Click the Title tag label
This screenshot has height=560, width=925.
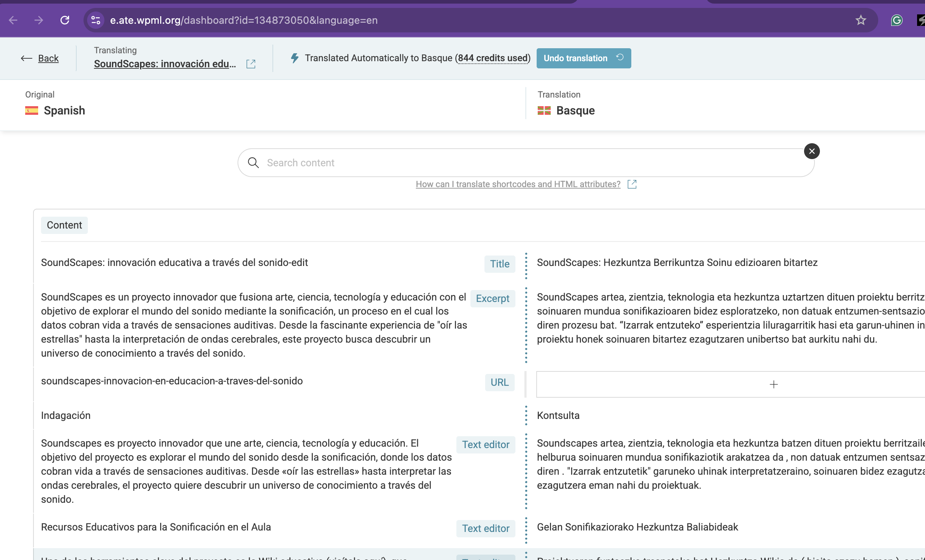tap(500, 264)
